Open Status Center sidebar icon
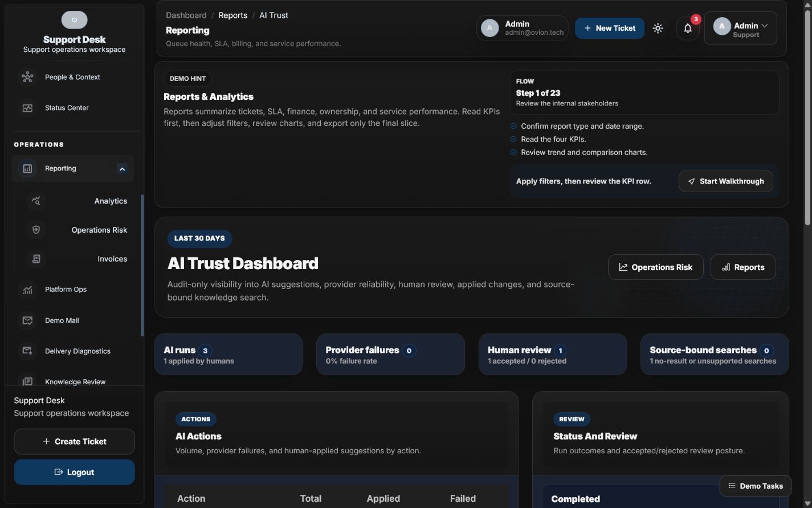This screenshot has width=812, height=508. click(27, 108)
